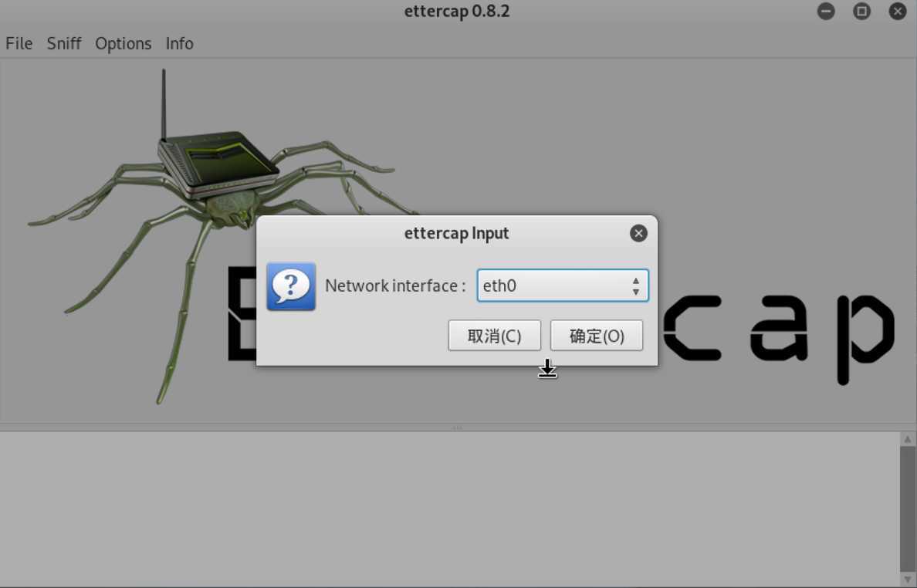The width and height of the screenshot is (917, 588).
Task: Open the Info menu
Action: tap(179, 43)
